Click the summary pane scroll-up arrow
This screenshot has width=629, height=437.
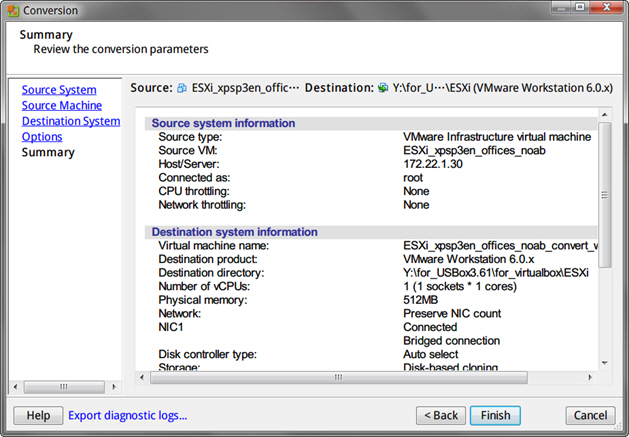[x=605, y=112]
